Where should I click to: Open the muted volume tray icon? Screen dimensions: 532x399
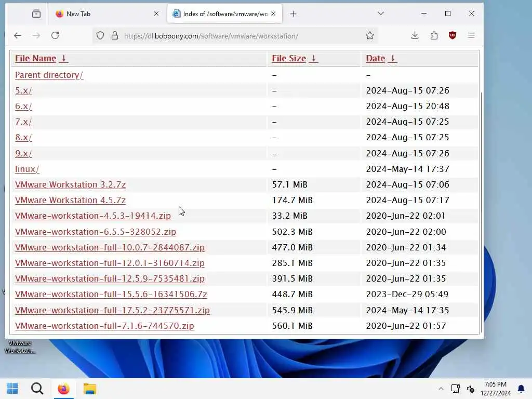[471, 389]
